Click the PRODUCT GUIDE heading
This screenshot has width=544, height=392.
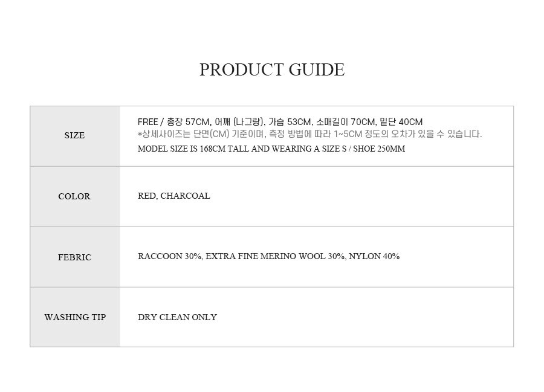tap(271, 69)
